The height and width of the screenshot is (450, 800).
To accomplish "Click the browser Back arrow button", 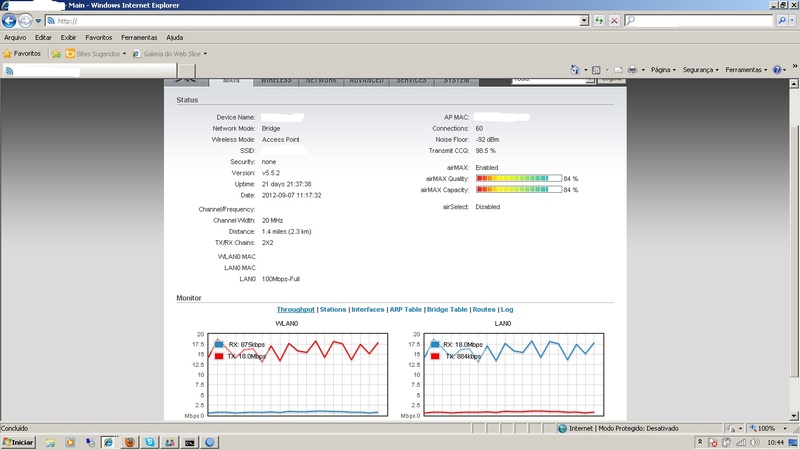I will click(x=10, y=20).
